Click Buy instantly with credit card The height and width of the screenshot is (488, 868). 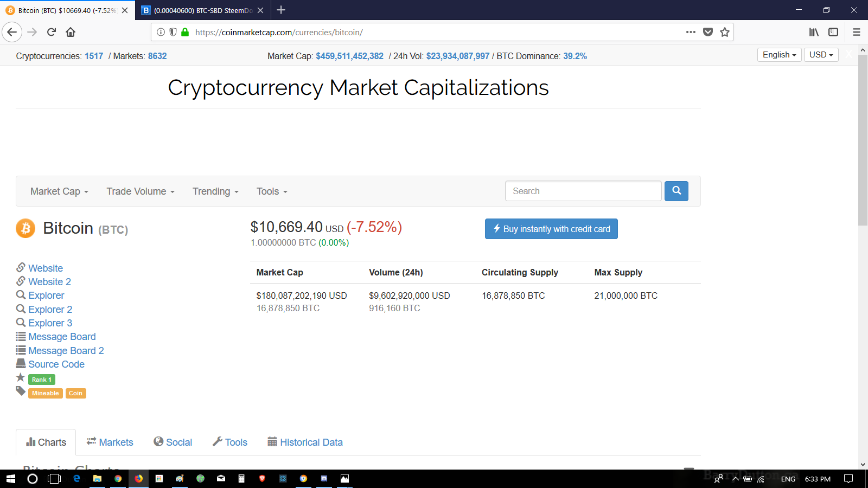551,229
